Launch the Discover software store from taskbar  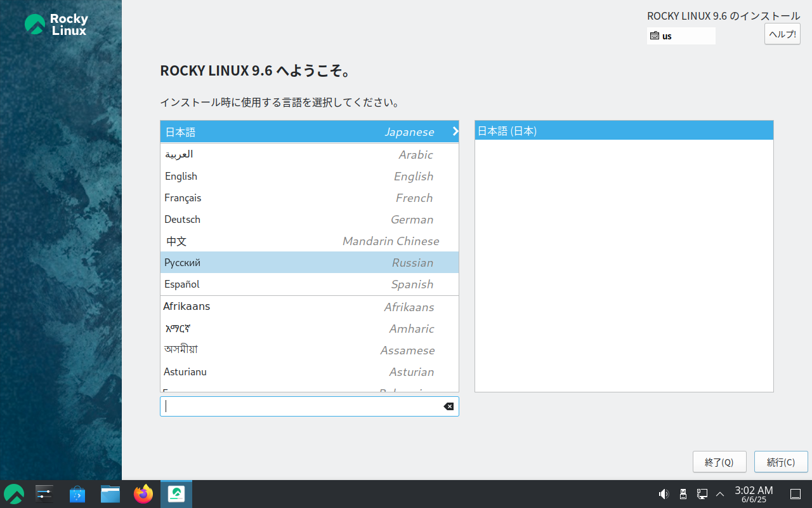coord(77,494)
